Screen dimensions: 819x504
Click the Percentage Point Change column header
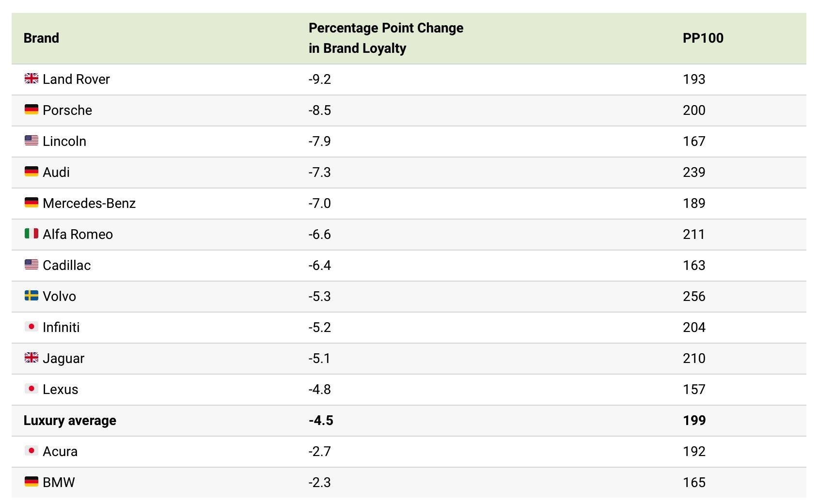(x=386, y=38)
